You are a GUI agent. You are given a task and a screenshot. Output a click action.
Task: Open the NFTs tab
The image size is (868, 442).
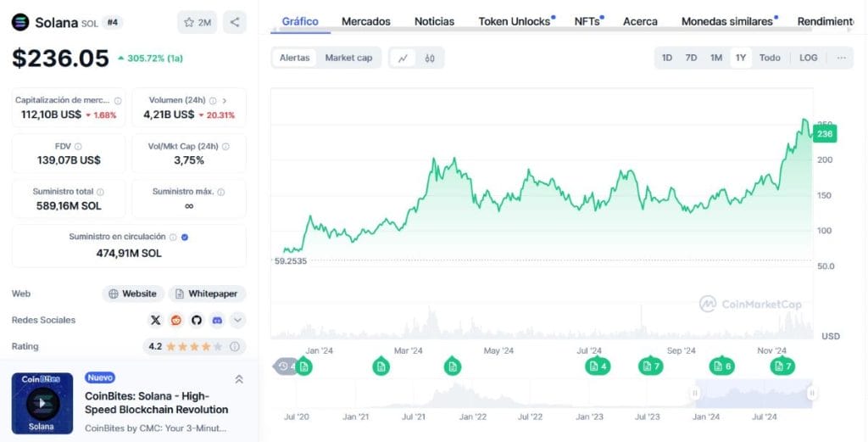pyautogui.click(x=588, y=21)
